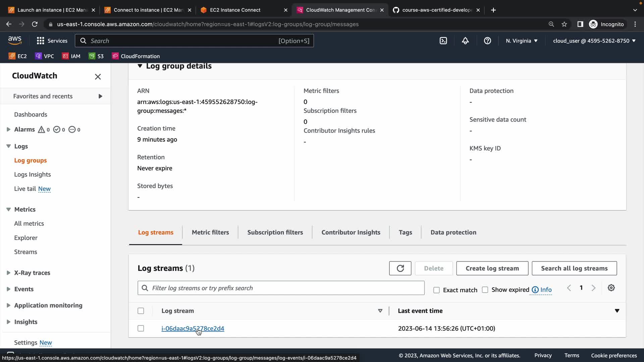Click the Create log stream button
This screenshot has height=362, width=644.
(492, 268)
